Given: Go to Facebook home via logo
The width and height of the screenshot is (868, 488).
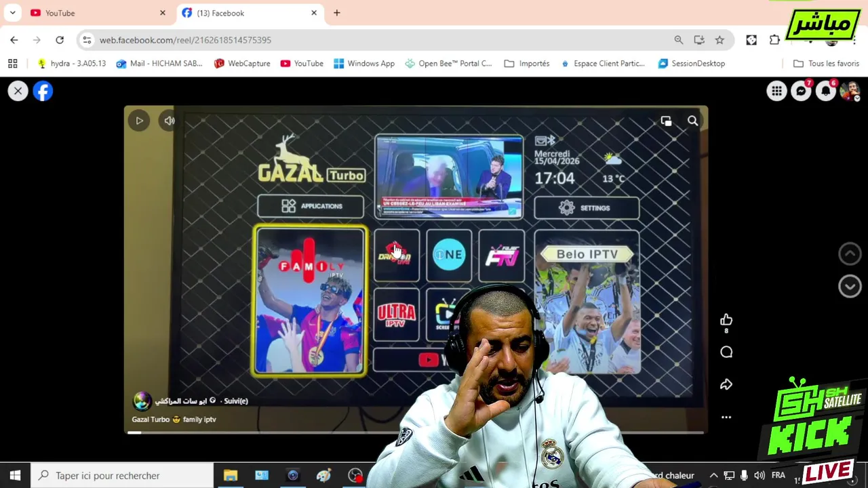Looking at the screenshot, I should tap(43, 91).
